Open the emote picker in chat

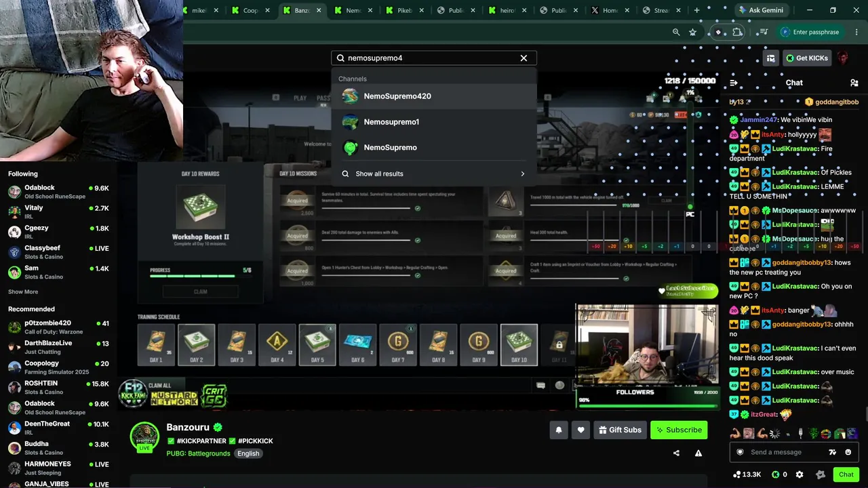coord(848,452)
